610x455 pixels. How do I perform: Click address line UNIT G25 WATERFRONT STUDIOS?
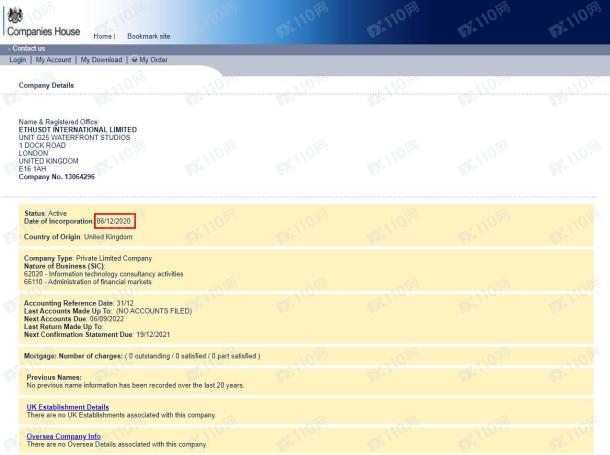click(x=74, y=137)
